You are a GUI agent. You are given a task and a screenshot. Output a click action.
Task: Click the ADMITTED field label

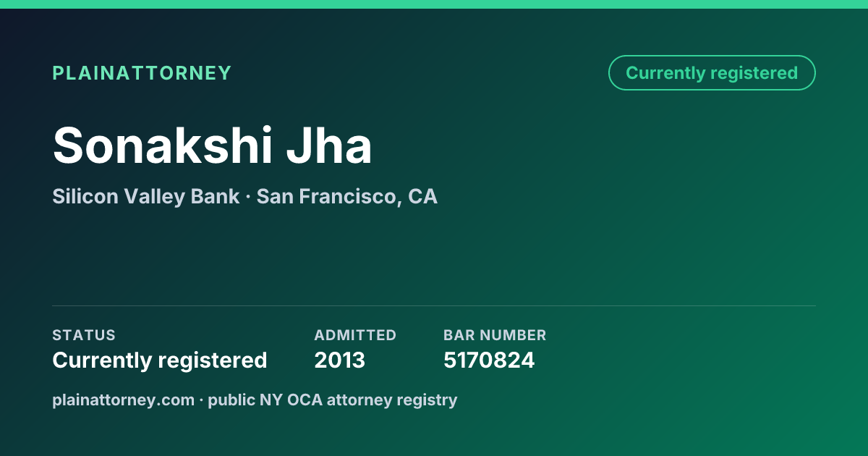coord(355,335)
